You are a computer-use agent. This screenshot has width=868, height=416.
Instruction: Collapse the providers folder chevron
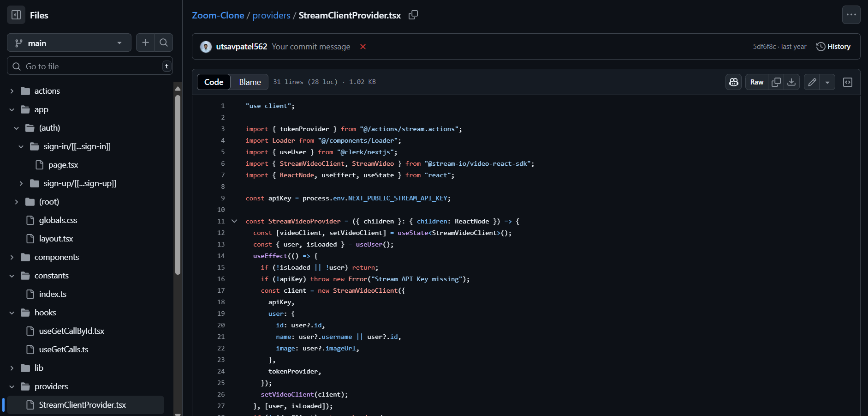pyautogui.click(x=12, y=386)
